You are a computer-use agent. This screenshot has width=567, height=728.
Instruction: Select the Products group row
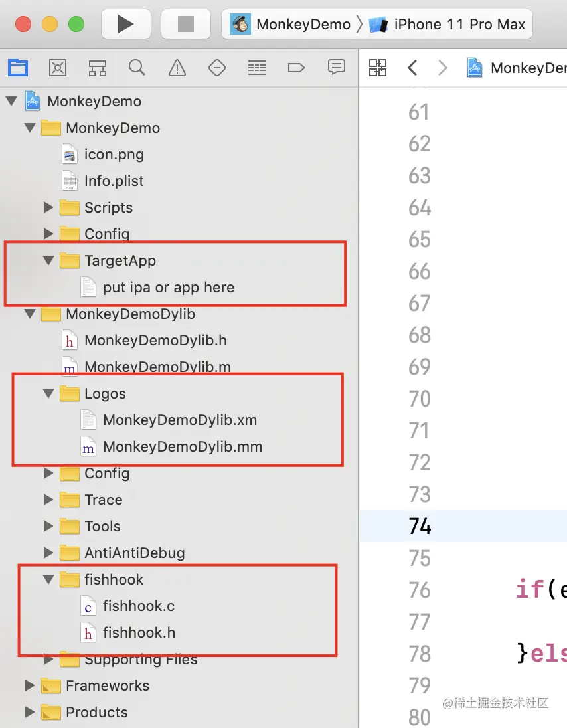click(x=179, y=712)
